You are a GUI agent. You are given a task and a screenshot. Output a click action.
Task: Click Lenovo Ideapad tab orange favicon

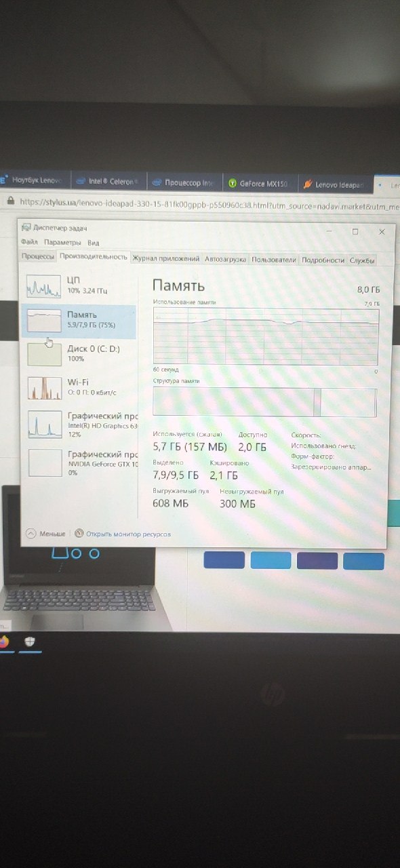308,184
